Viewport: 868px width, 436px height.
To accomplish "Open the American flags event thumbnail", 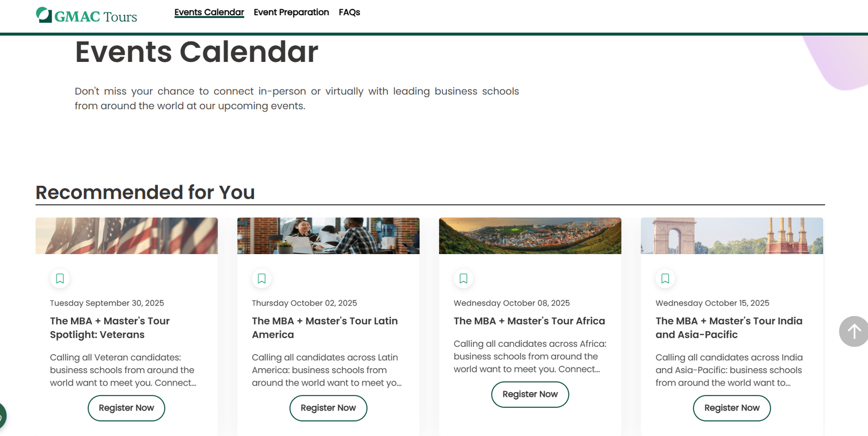I will [126, 236].
